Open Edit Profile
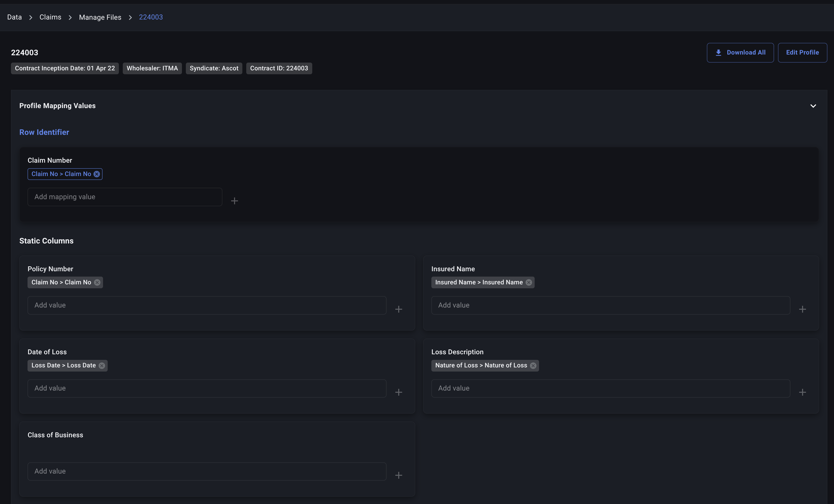834x504 pixels. coord(802,52)
